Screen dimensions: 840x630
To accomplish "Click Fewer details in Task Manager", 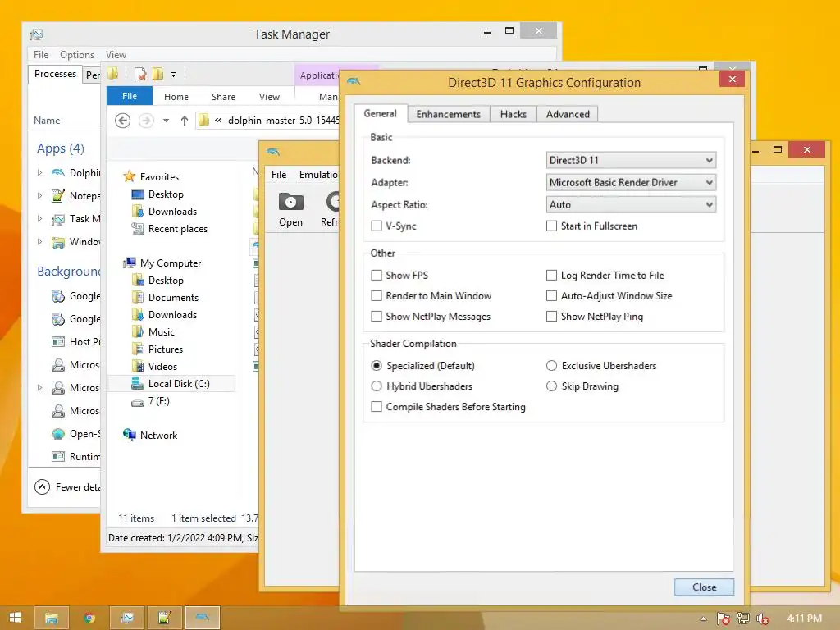I will tap(67, 486).
